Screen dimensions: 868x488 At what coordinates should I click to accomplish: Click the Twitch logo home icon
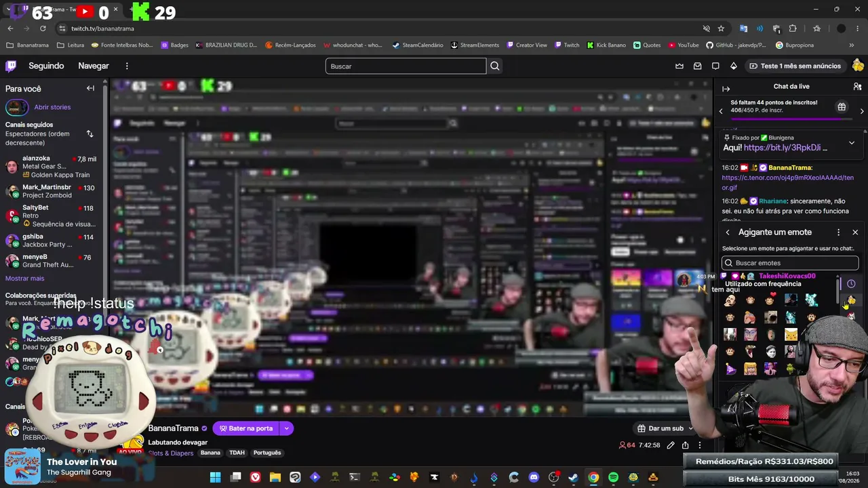pyautogui.click(x=11, y=66)
